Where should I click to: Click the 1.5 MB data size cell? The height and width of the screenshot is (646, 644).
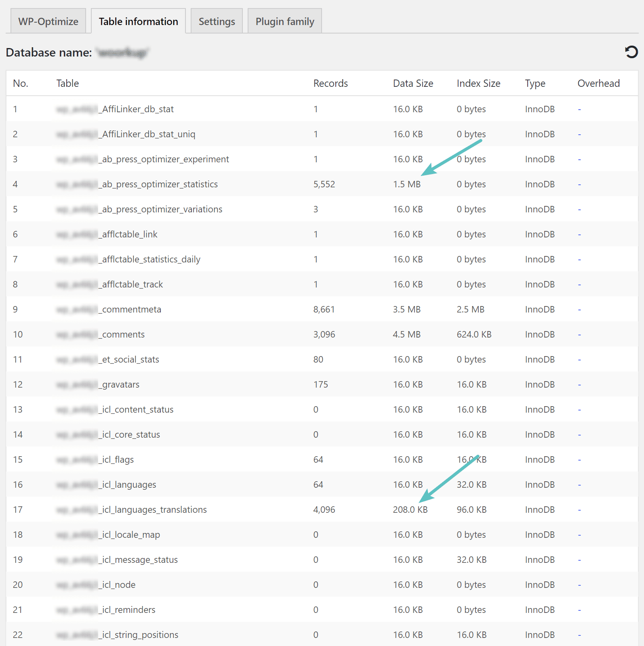(x=406, y=184)
